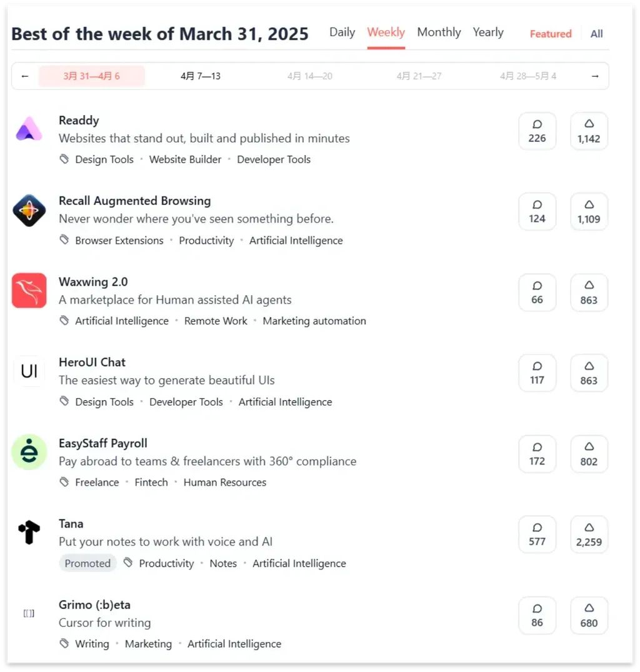Switch to the Monthly tab
The image size is (640, 672).
point(439,33)
